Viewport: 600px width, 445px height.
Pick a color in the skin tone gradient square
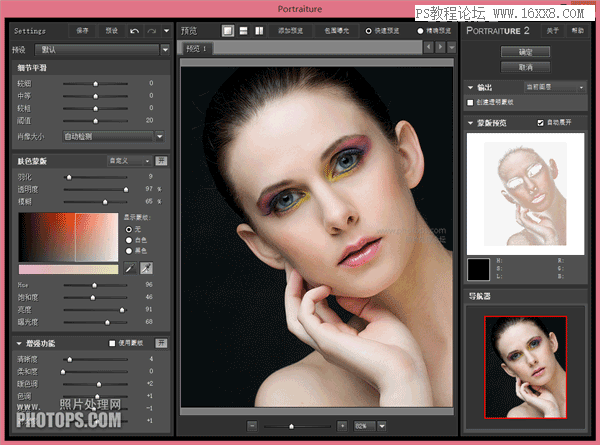68,237
